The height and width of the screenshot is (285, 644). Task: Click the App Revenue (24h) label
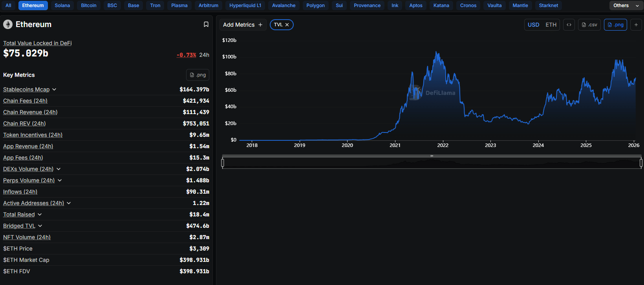pyautogui.click(x=28, y=146)
